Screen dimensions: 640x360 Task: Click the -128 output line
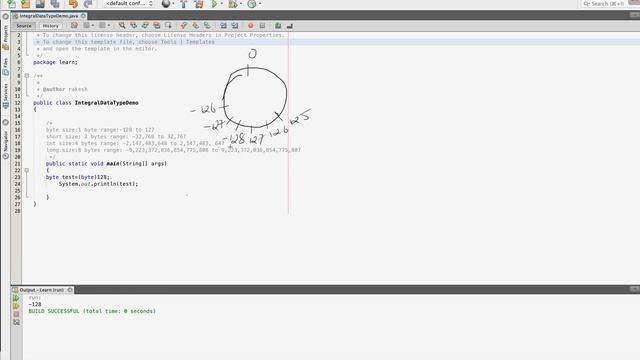[35, 304]
